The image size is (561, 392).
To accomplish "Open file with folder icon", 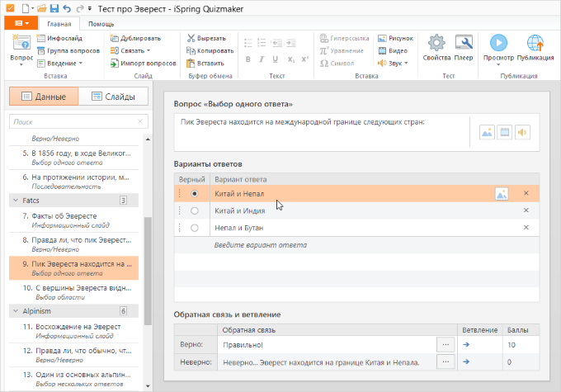I will click(42, 8).
